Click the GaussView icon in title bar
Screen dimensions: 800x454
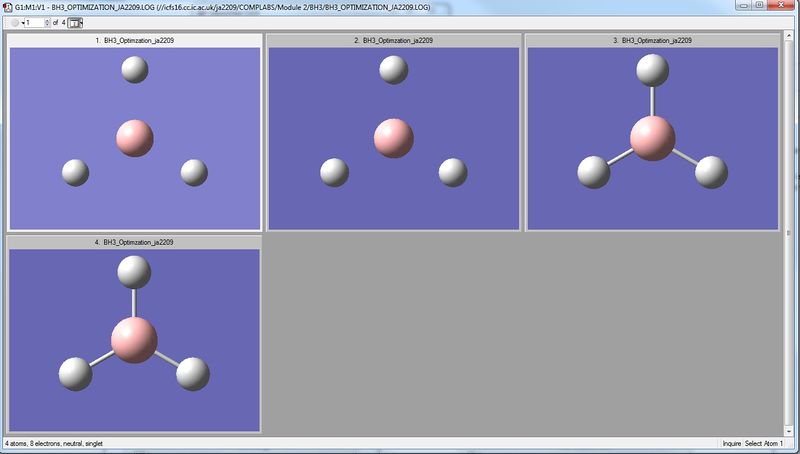tap(8, 7)
